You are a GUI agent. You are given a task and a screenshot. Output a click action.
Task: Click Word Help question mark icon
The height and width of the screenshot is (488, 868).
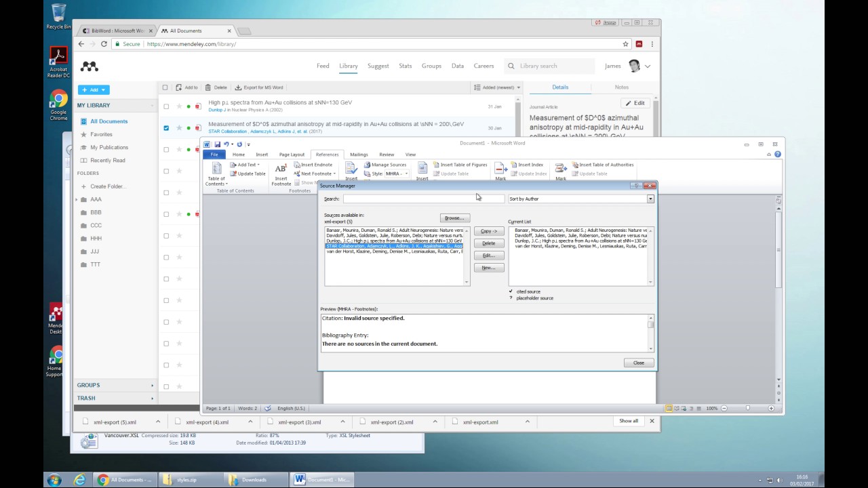[778, 155]
